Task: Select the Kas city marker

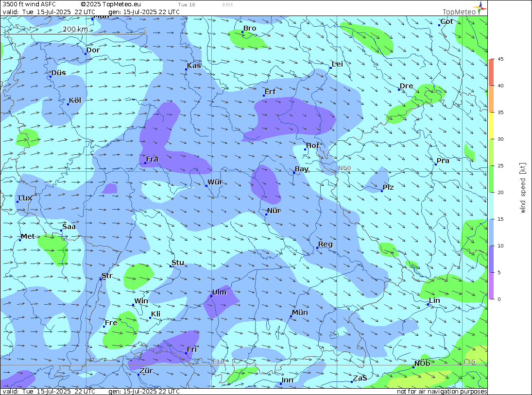Action: (x=186, y=69)
